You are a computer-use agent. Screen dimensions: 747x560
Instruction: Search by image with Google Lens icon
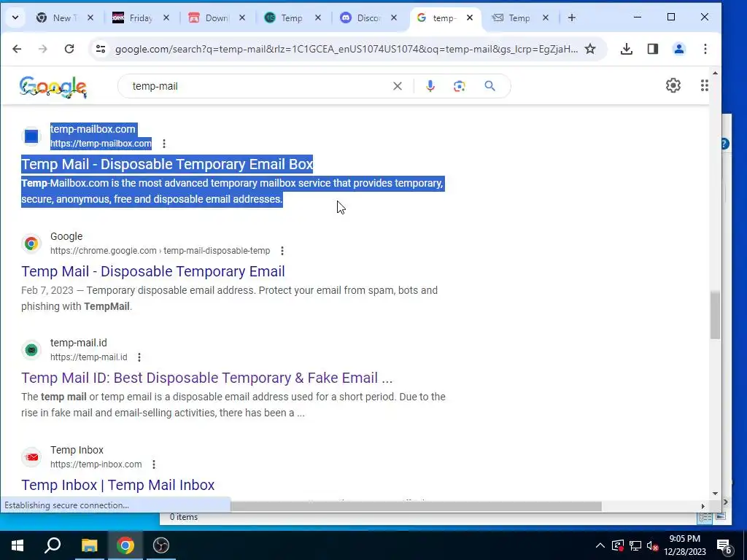(x=460, y=86)
